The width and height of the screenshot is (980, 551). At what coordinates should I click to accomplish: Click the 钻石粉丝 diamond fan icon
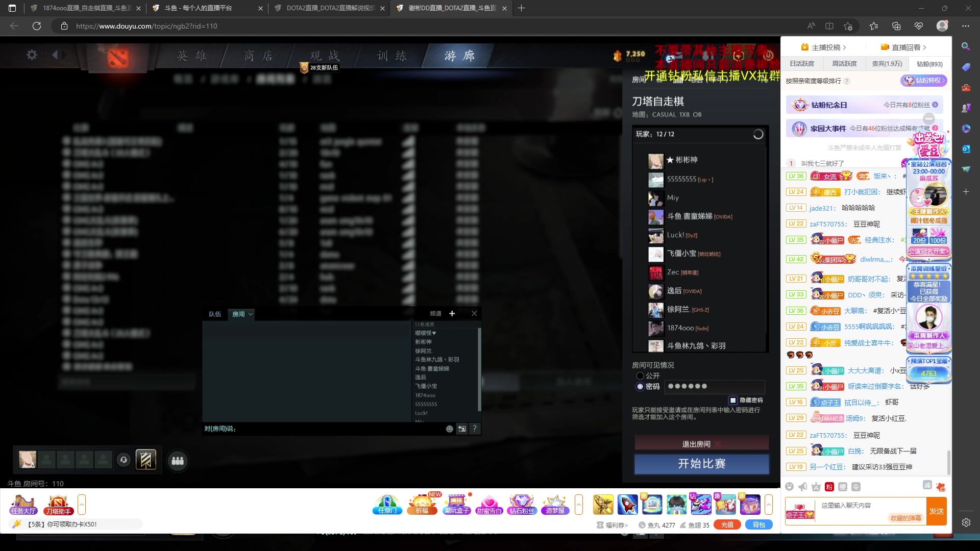[x=522, y=505]
